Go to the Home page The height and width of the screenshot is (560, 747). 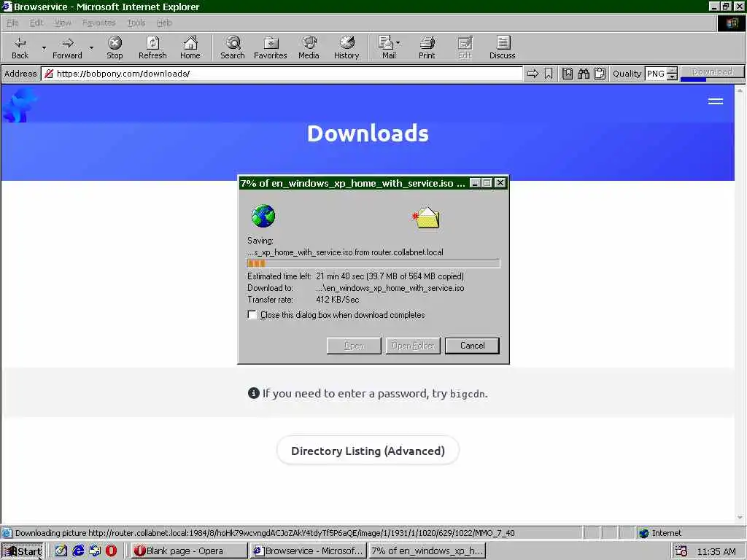pos(190,47)
